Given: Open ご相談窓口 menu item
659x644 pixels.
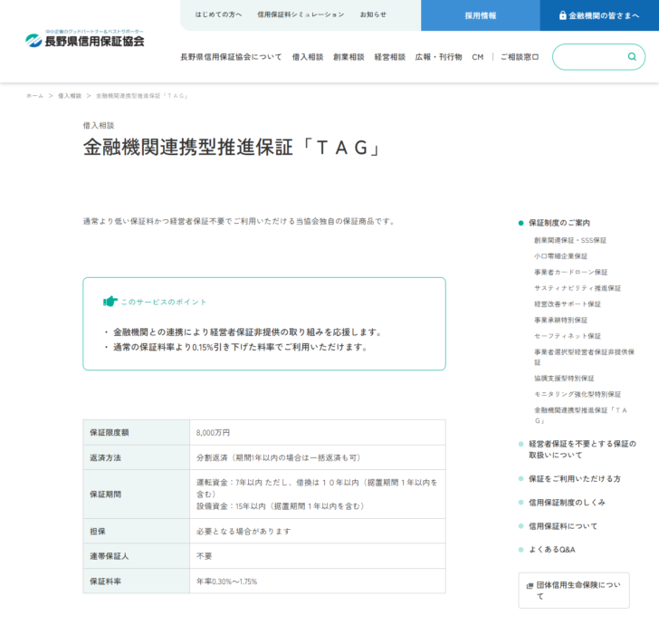Looking at the screenshot, I should [x=520, y=57].
